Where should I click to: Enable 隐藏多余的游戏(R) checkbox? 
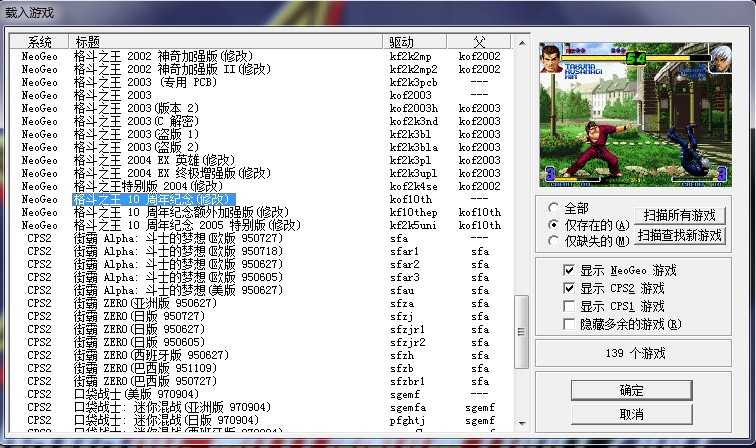(x=569, y=324)
